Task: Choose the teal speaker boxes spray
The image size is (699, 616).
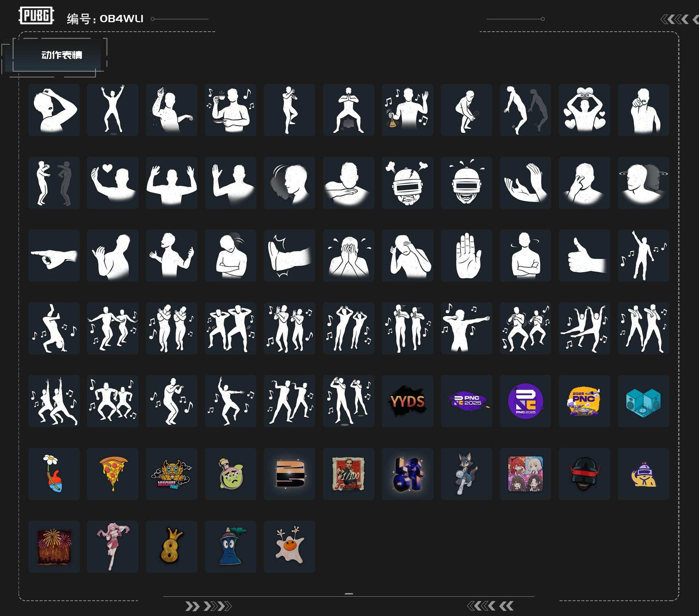Action: pos(643,401)
